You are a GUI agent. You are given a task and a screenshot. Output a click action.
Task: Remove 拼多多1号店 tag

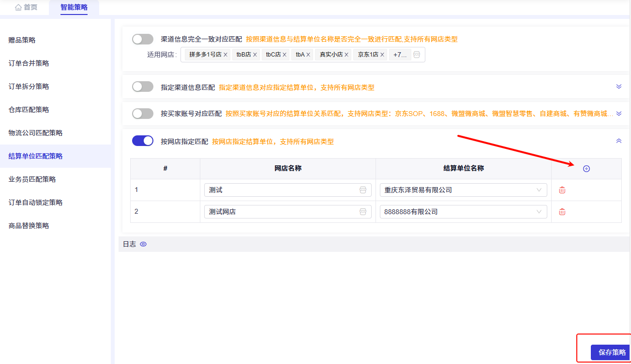pos(225,55)
